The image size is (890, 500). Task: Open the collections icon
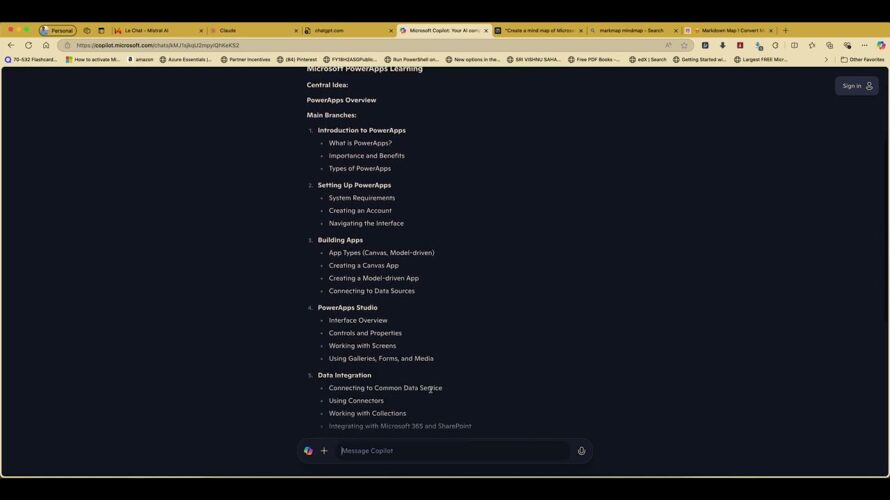point(829,45)
